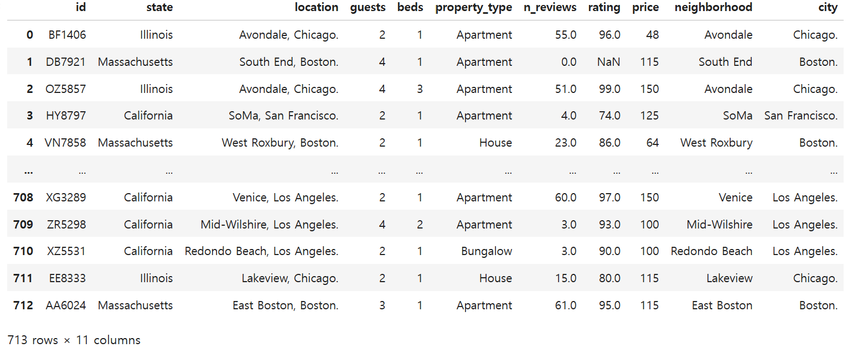Click the '713 rows × 11 columns' summary text
The image size is (868, 353).
click(74, 340)
